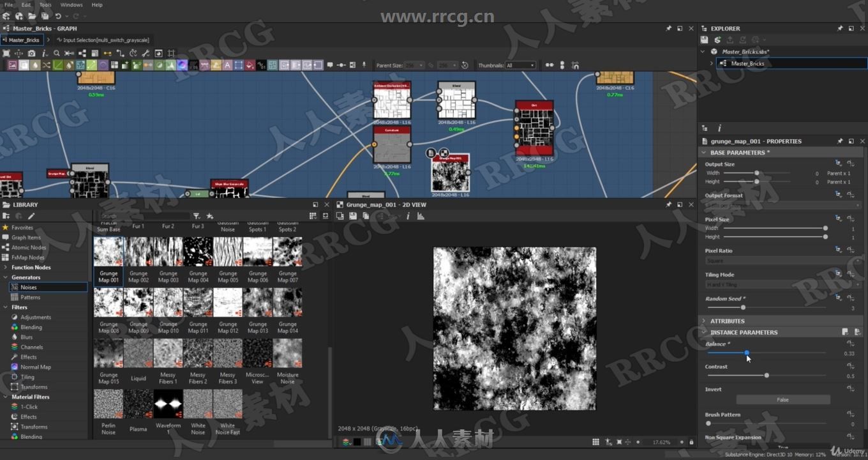
Task: Click the Library edit pencil icon
Action: coord(31,216)
